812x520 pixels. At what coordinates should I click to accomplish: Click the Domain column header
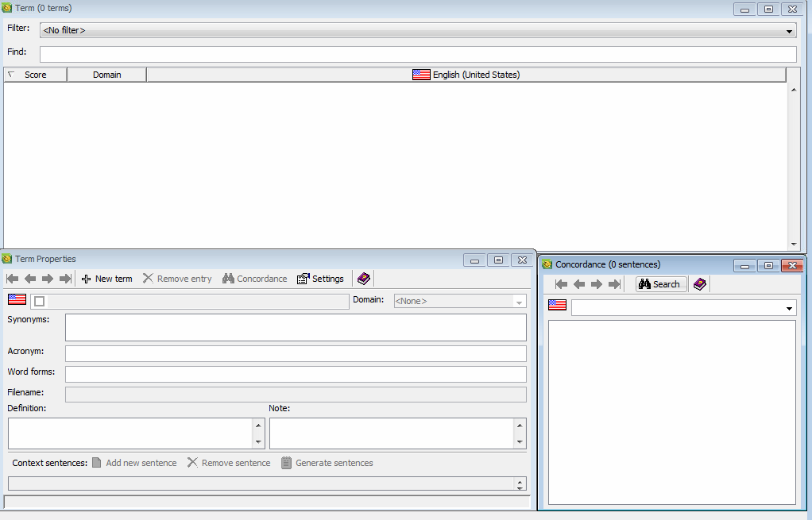[x=106, y=75]
